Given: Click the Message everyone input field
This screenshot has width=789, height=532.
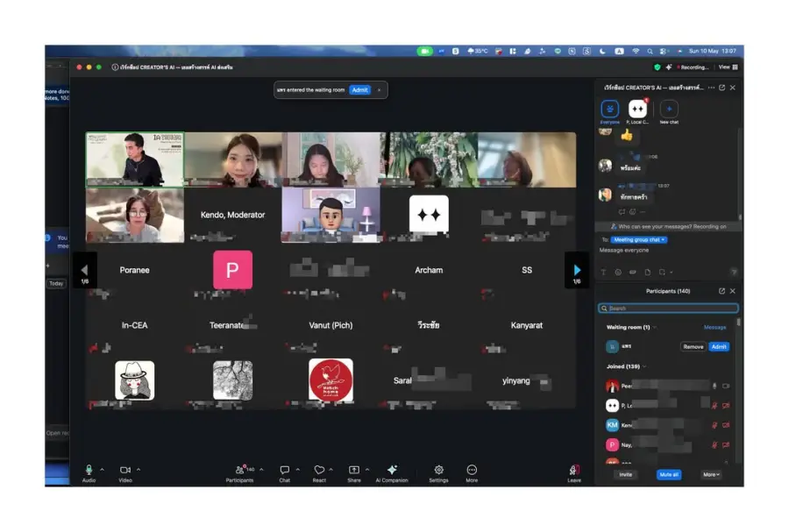Looking at the screenshot, I should pyautogui.click(x=667, y=251).
